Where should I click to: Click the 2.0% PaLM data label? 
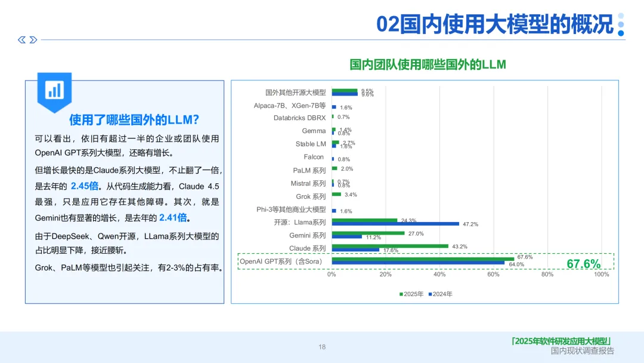pos(346,168)
